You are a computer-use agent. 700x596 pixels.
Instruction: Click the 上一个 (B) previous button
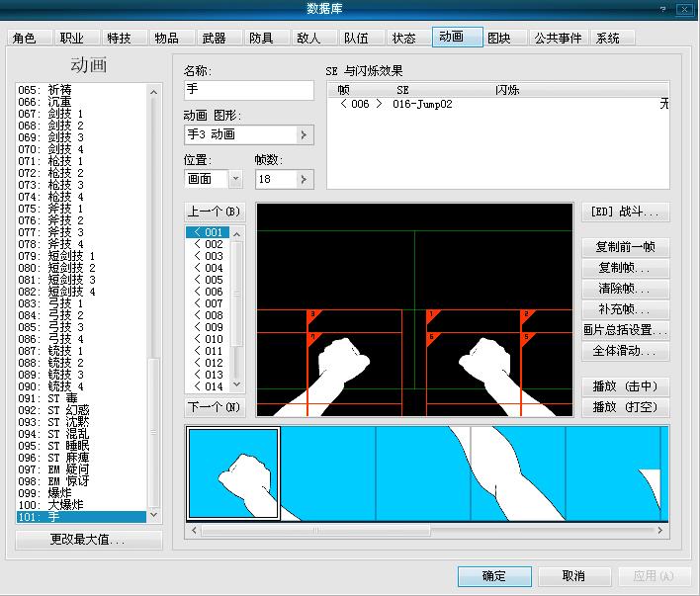pos(215,212)
